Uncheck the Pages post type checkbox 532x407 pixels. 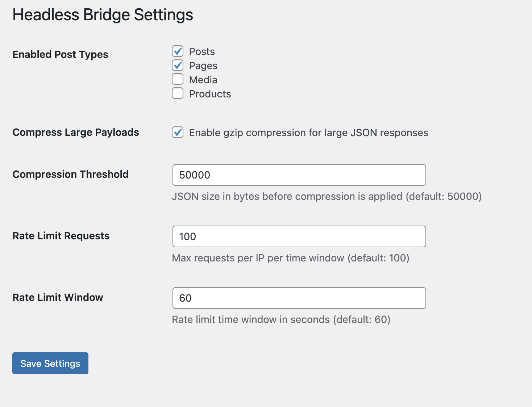(178, 65)
